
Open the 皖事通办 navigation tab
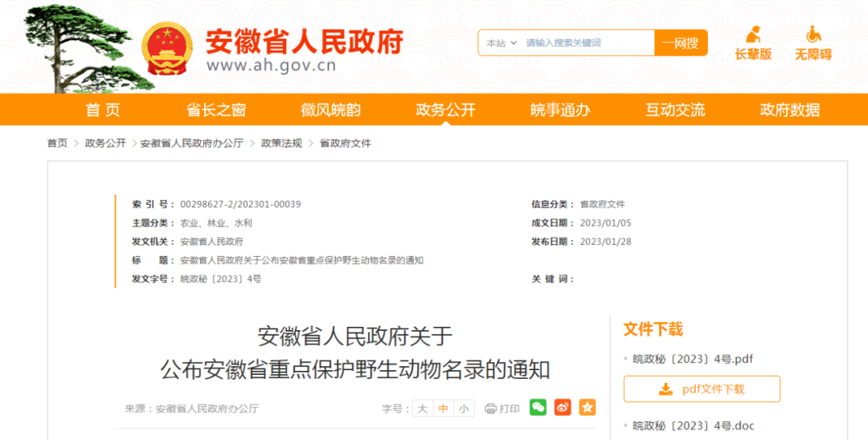pyautogui.click(x=560, y=109)
